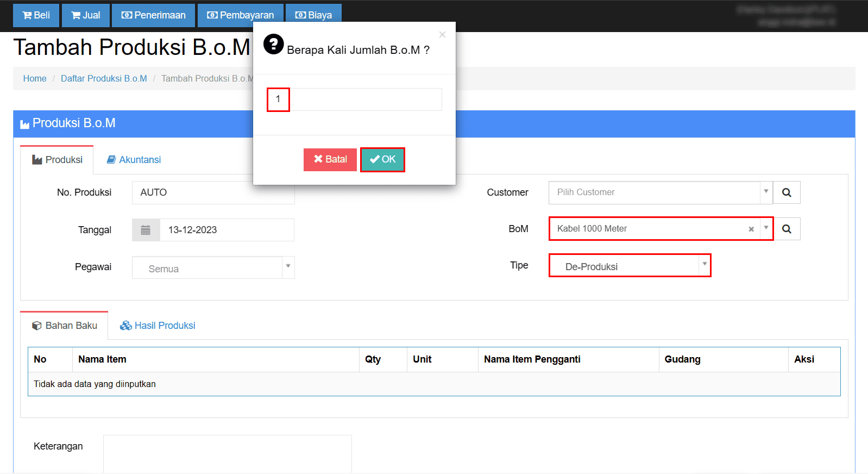Cancel with the Batal button
Image resolution: width=868 pixels, height=474 pixels.
tap(330, 160)
